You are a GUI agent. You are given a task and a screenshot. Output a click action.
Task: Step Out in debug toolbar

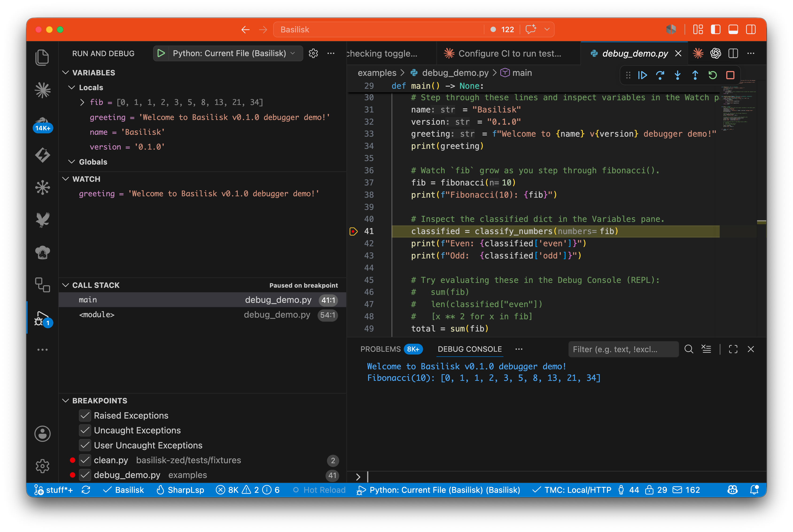[695, 75]
